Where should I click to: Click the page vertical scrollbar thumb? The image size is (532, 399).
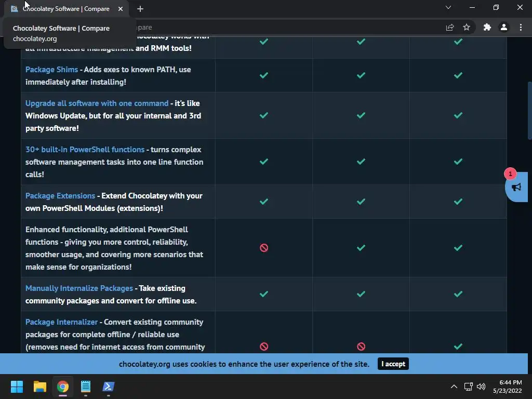[x=529, y=110]
